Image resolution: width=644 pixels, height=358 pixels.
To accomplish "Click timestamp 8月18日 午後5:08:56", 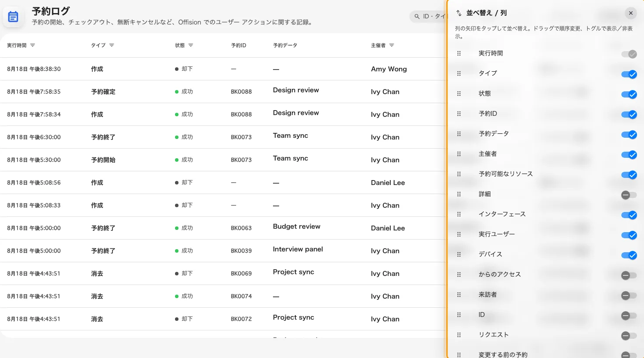I will 34,183.
